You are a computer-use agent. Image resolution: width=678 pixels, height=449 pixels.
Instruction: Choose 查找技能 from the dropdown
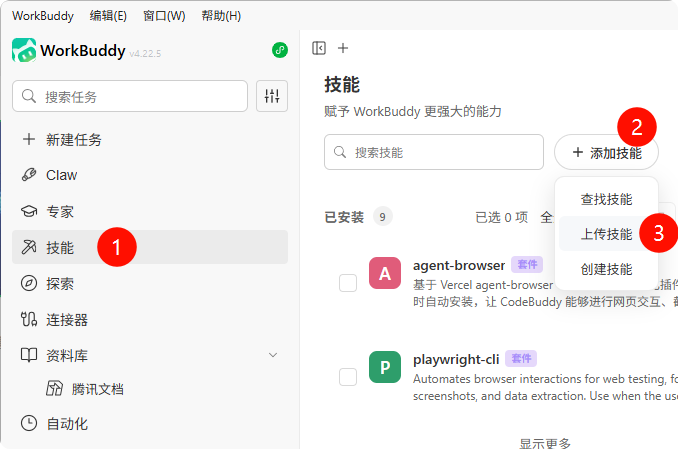[606, 199]
